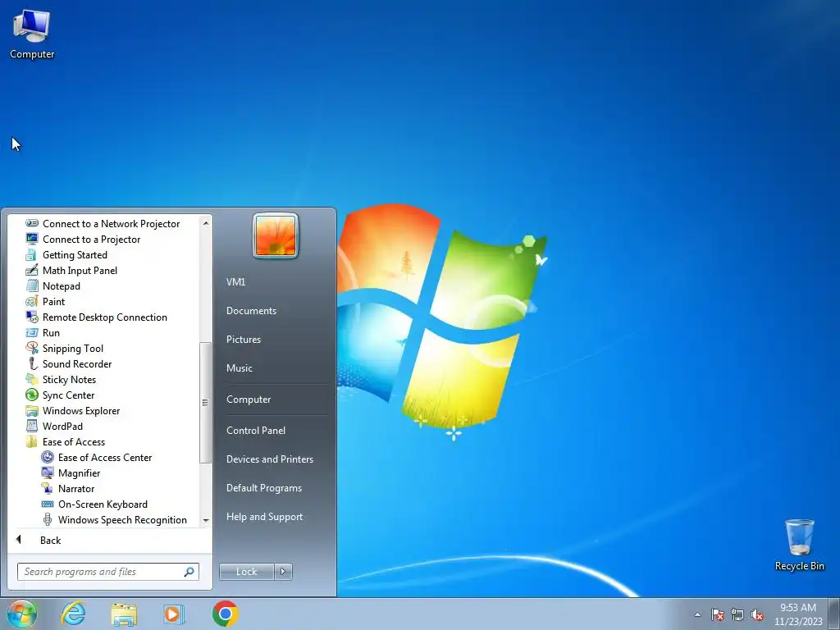Launch Snipping Tool scissors icon
The width and height of the screenshot is (840, 630).
32,348
